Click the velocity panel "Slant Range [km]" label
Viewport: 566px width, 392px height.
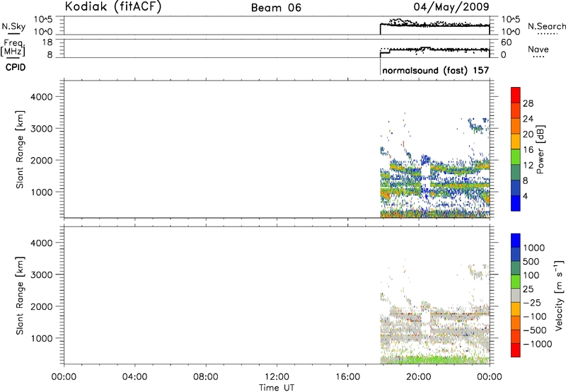tap(20, 296)
